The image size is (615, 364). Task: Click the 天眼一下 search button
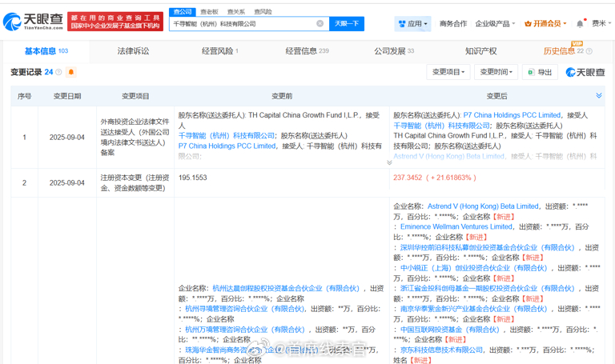point(347,24)
